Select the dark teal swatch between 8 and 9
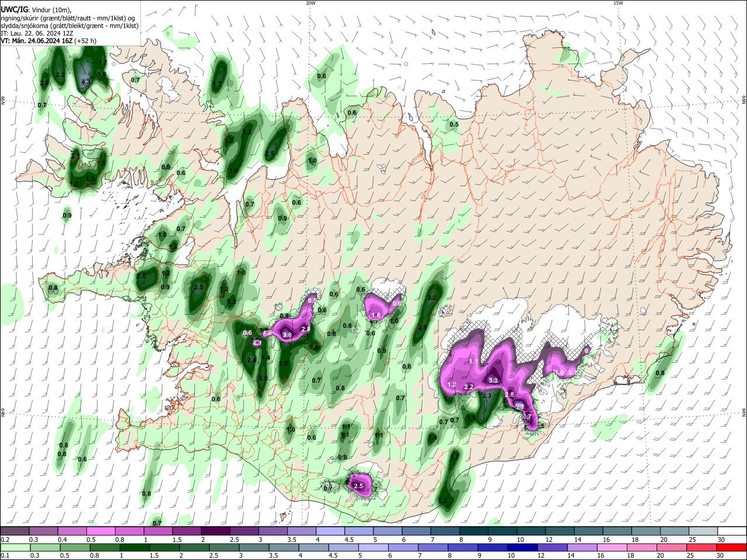Viewport: 747px width, 560px height. click(x=474, y=531)
